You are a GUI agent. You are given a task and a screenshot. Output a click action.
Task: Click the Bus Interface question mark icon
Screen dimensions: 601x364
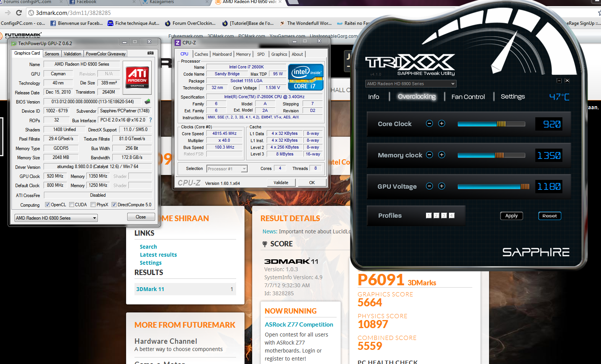[151, 120]
